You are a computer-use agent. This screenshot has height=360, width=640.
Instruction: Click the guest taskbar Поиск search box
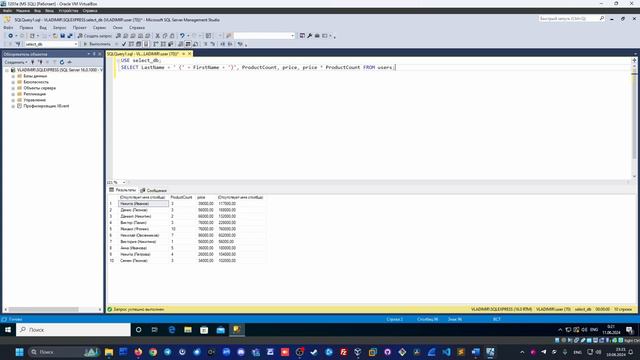point(73,330)
